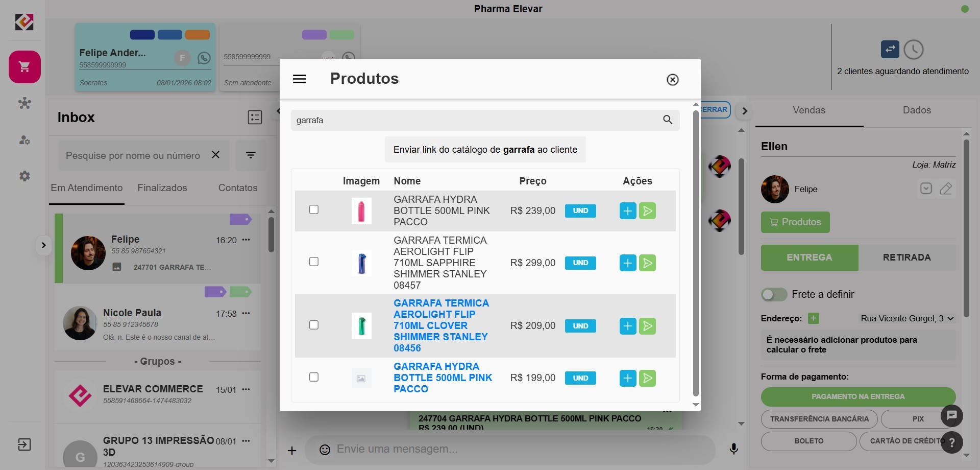
Task: Click the microphone icon in message bar
Action: pos(733,449)
